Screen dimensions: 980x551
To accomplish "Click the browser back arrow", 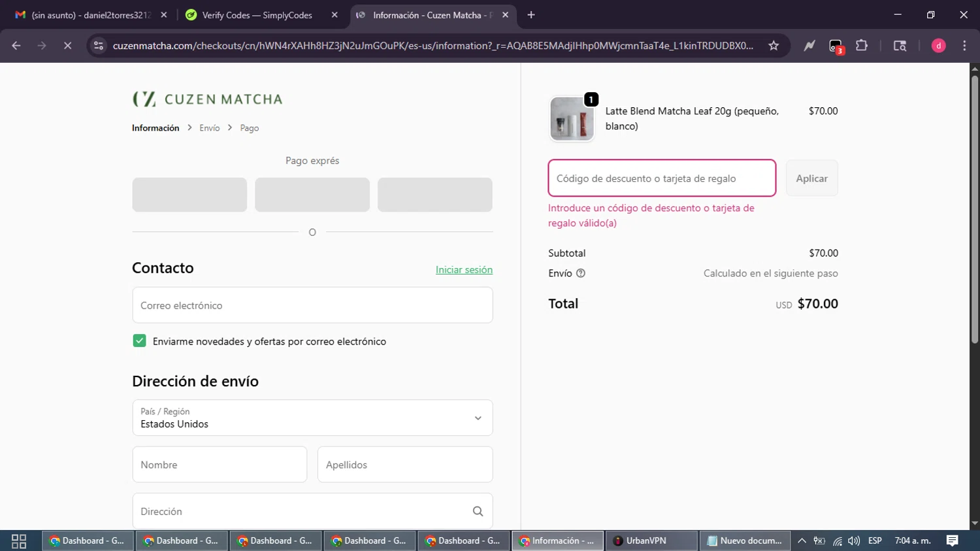I will click(16, 46).
